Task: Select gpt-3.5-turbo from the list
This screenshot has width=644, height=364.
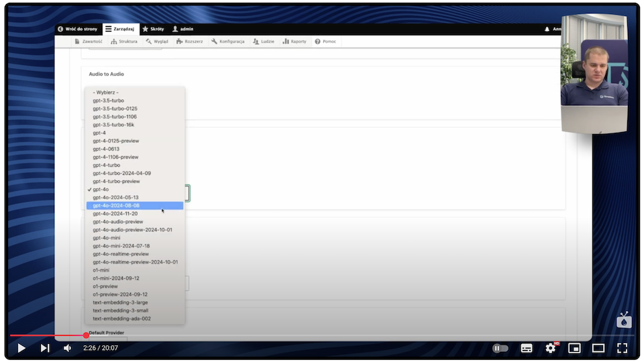Action: tap(135, 101)
